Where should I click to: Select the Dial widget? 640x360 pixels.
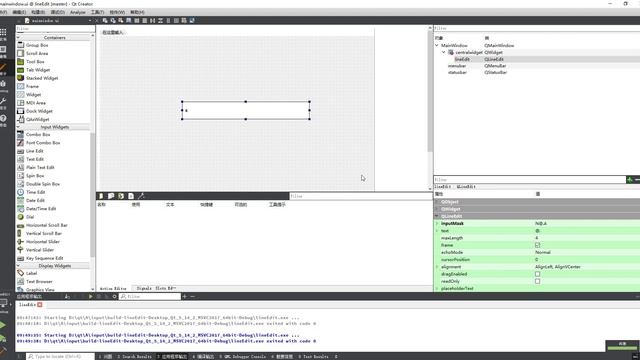(x=26, y=217)
